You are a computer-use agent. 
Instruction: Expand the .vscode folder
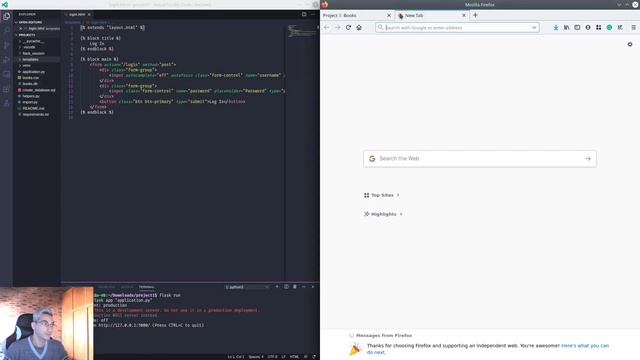(x=29, y=47)
